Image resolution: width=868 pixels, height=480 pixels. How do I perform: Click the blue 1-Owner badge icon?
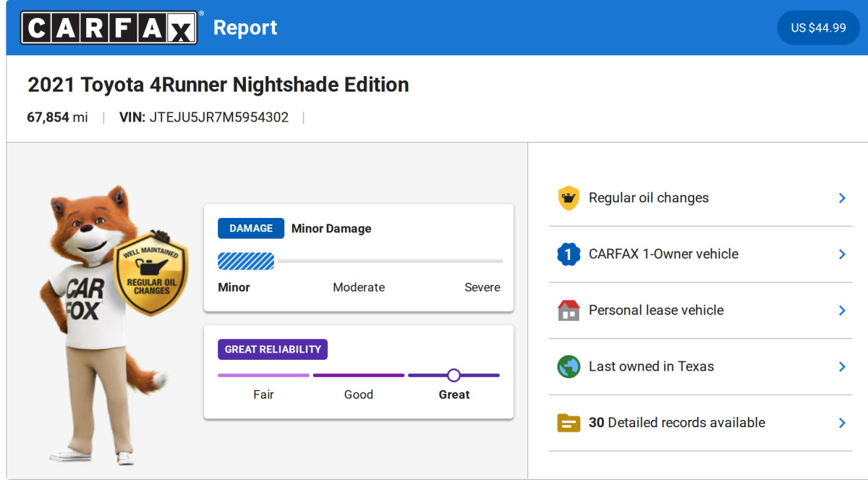click(x=569, y=254)
